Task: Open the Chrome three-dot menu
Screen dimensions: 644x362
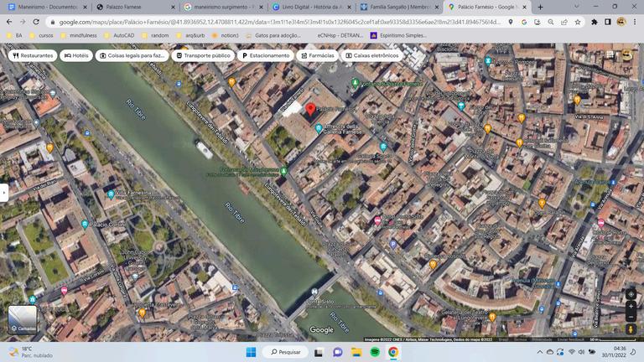Action: click(635, 22)
